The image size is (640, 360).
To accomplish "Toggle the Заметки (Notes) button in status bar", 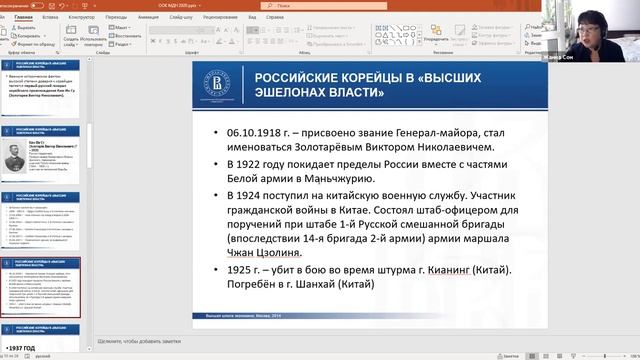I will 508,356.
